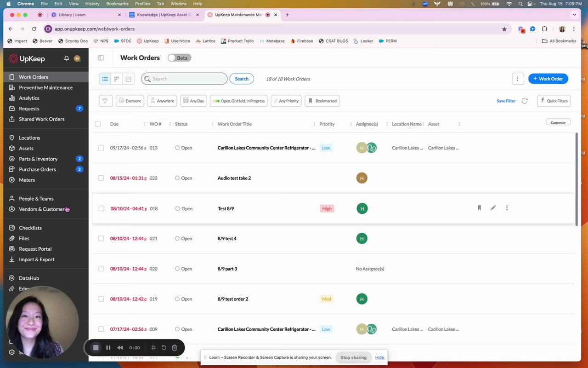Select the checkbox for work order 009
Screen dimensions: 588x368
tap(101, 329)
